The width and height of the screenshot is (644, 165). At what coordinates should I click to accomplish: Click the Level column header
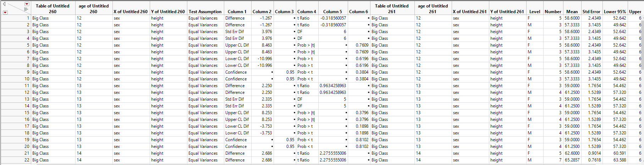click(x=534, y=12)
